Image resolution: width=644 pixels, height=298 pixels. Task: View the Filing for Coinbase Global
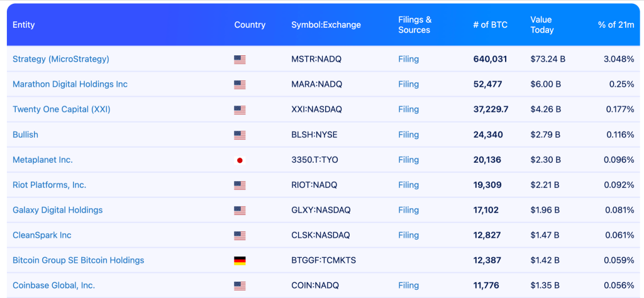coord(408,285)
